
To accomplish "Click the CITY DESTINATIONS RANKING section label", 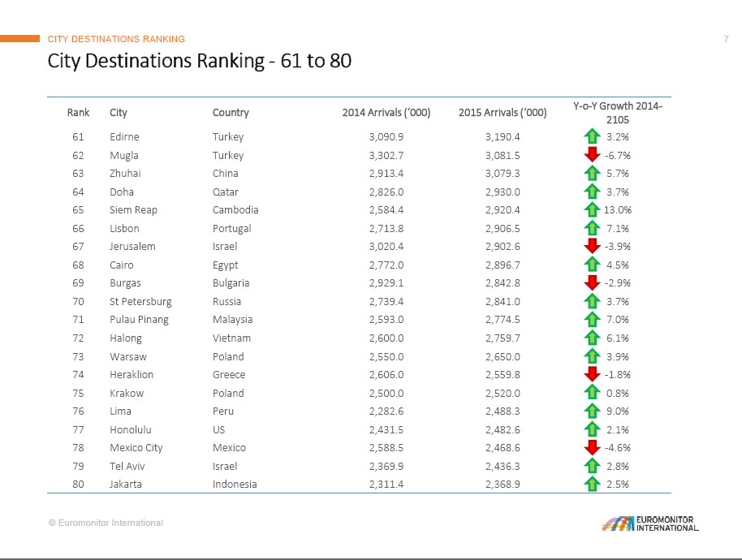I will point(116,39).
